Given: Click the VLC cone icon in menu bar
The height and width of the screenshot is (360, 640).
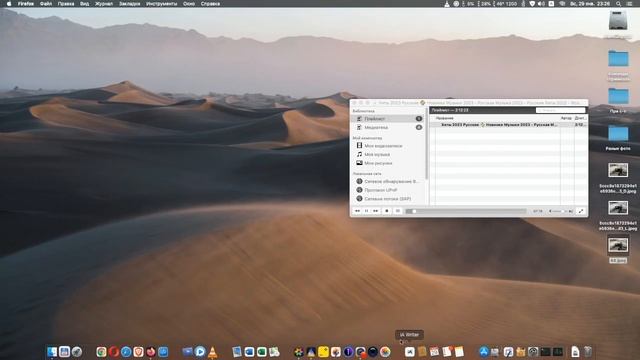Looking at the screenshot, I should pyautogui.click(x=447, y=4).
